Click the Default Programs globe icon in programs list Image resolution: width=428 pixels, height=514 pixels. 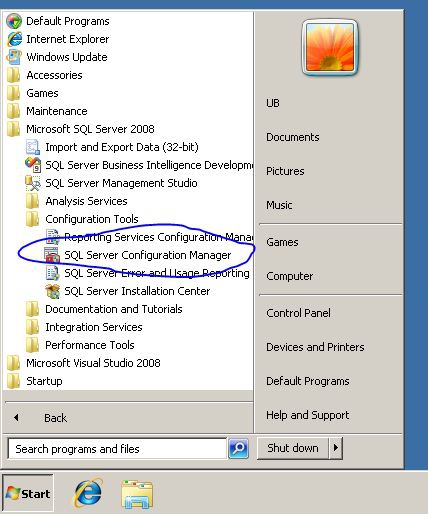point(14,21)
